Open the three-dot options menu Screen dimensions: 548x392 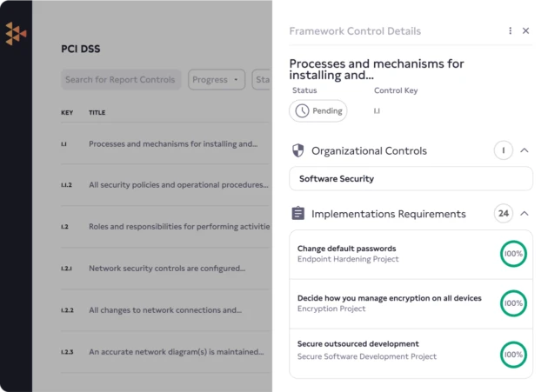pyautogui.click(x=511, y=30)
